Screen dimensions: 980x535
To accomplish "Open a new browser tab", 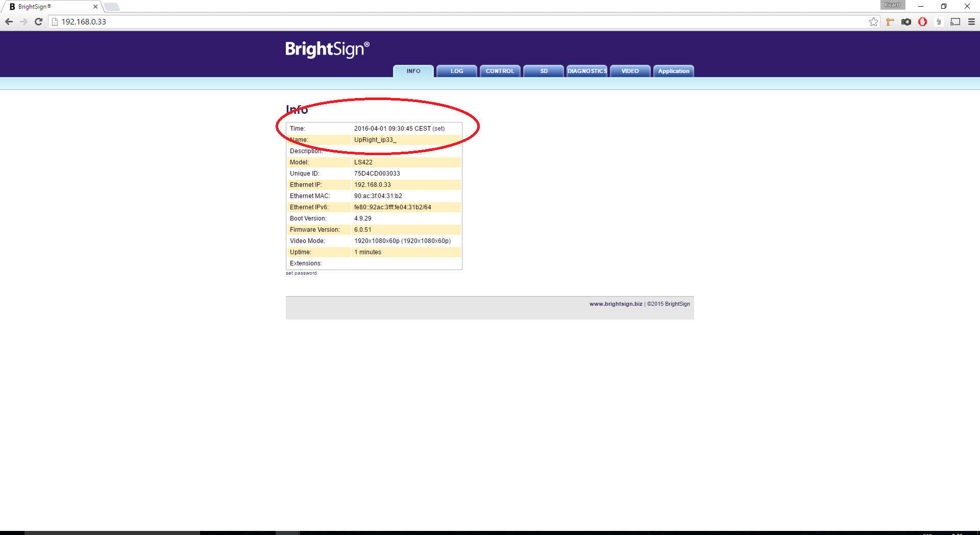I will point(111,7).
